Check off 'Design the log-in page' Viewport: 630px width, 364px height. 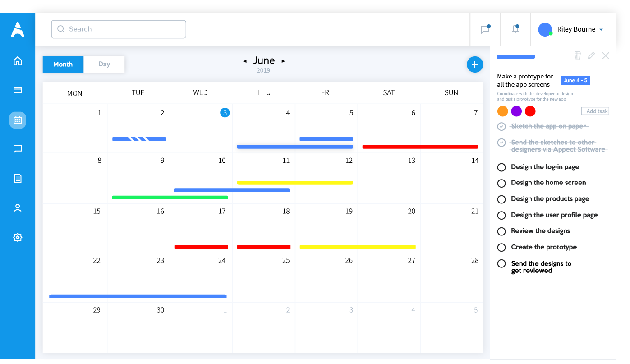pyautogui.click(x=501, y=167)
